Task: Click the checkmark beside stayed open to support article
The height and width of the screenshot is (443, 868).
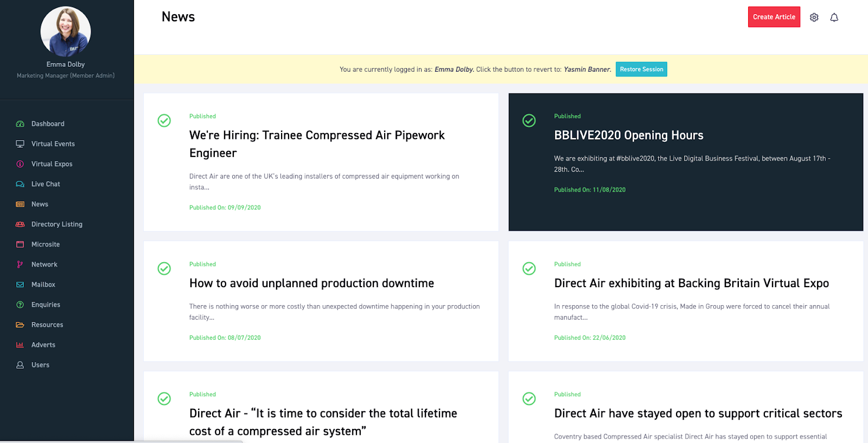Action: click(529, 398)
